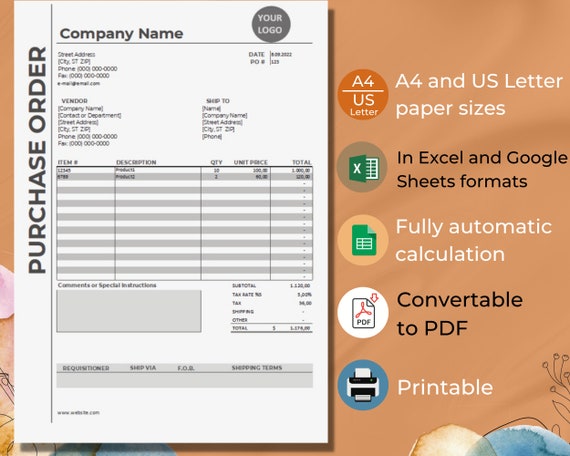
Task: Select the vertical PURCHASE ORDER title
Action: pos(37,160)
